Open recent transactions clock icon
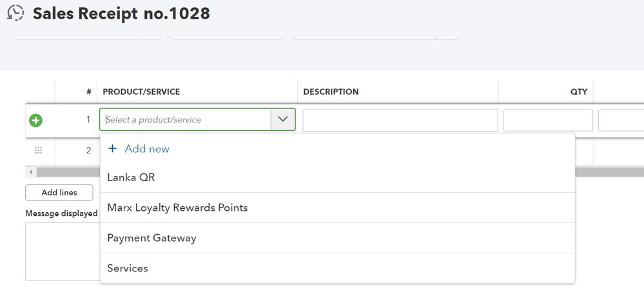 pos(15,13)
